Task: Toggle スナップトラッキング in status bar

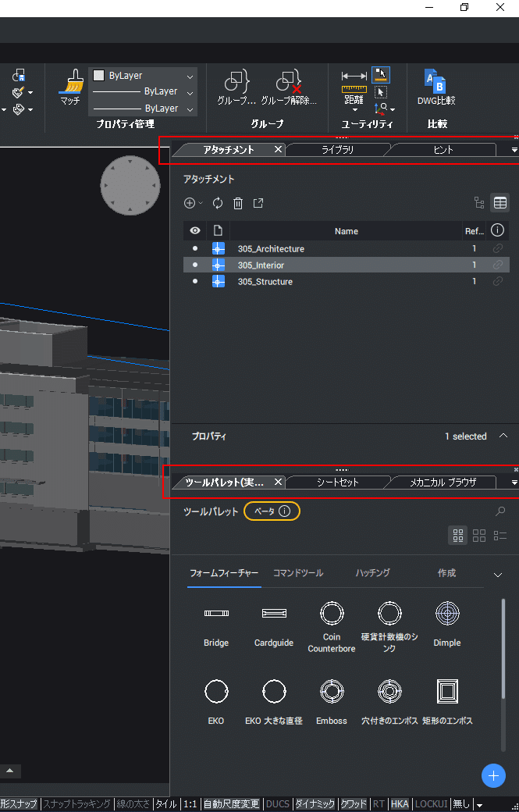Action: (x=76, y=803)
